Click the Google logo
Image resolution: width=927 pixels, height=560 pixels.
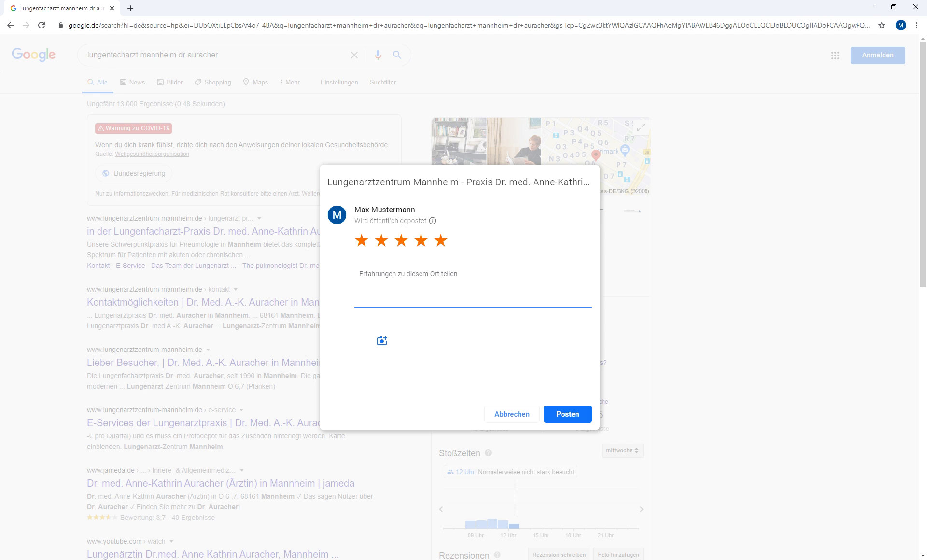click(x=33, y=55)
